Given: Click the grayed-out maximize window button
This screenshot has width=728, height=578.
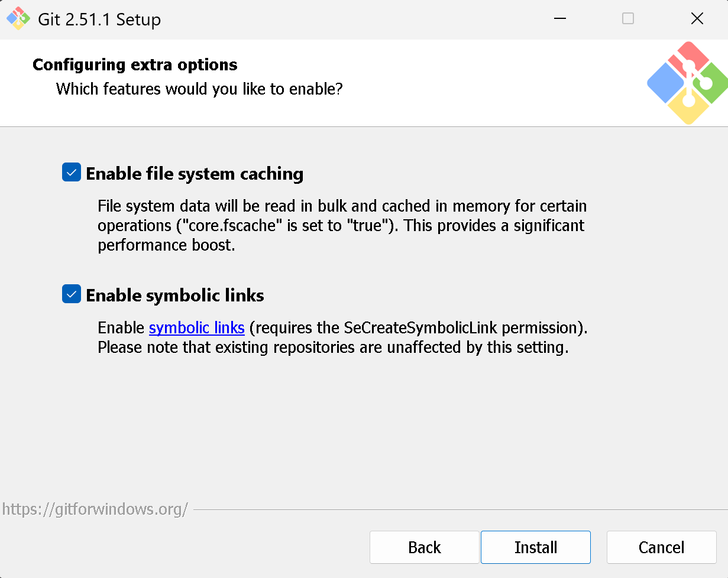Looking at the screenshot, I should click(628, 19).
